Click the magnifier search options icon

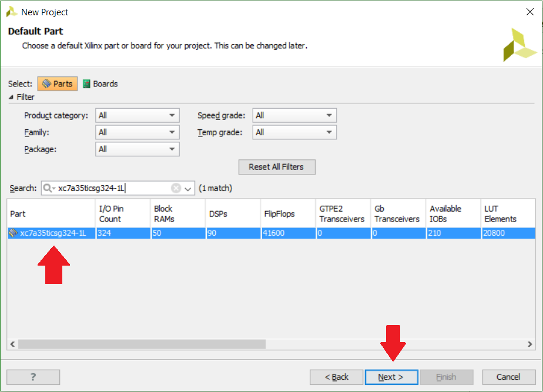click(49, 188)
